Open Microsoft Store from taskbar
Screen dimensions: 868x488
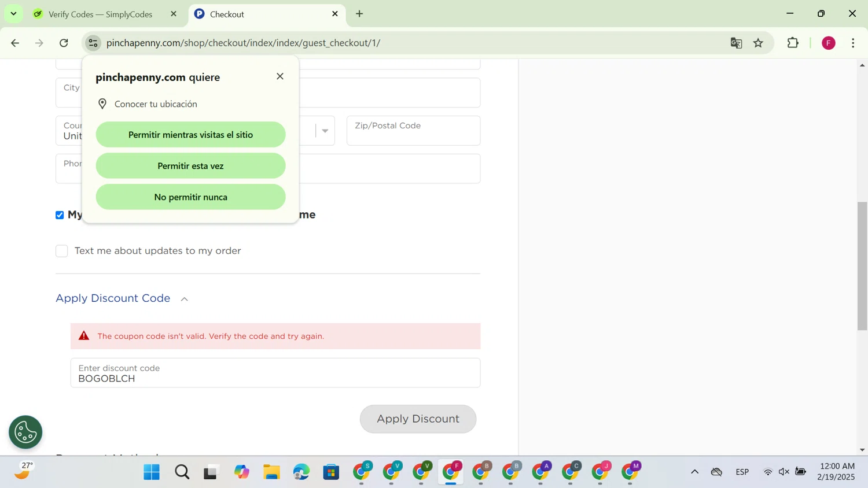tap(331, 472)
